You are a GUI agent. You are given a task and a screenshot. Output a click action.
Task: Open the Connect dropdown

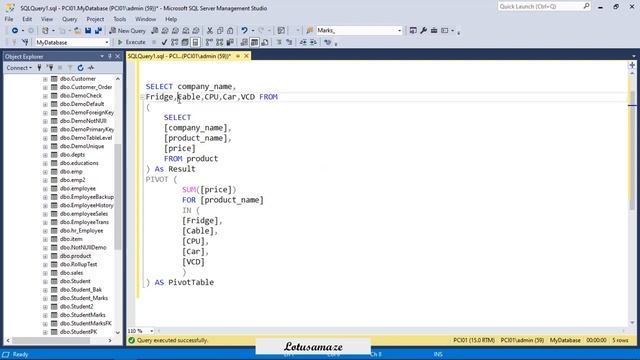coord(19,68)
